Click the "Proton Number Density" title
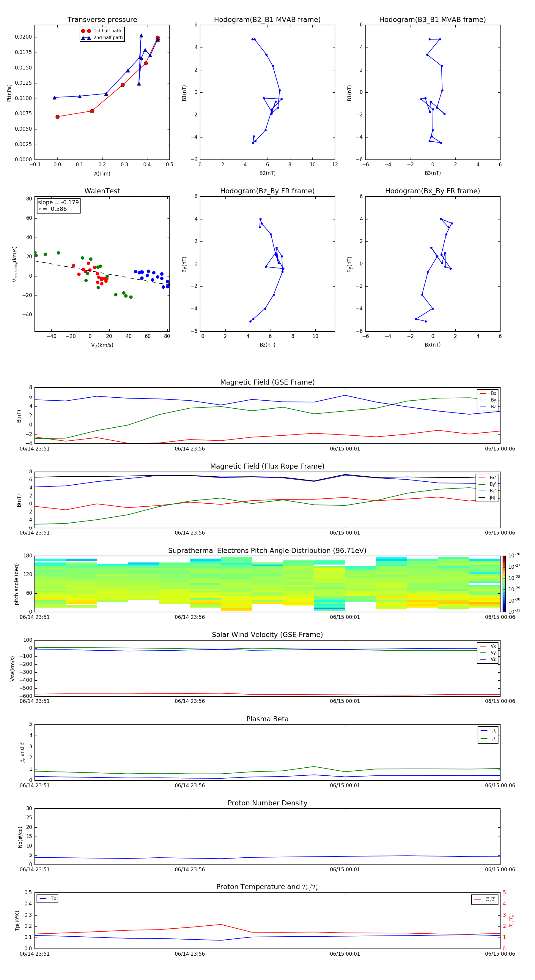Screen dimensions: 535x980 [x=267, y=803]
